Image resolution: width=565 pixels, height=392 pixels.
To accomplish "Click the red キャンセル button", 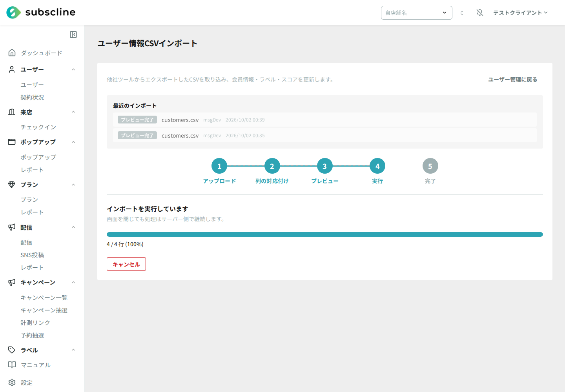I will point(126,264).
